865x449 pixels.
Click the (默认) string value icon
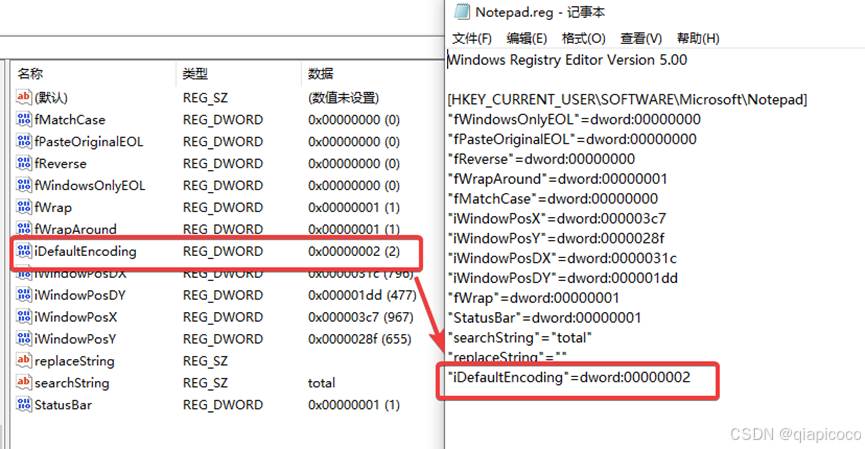[x=24, y=98]
